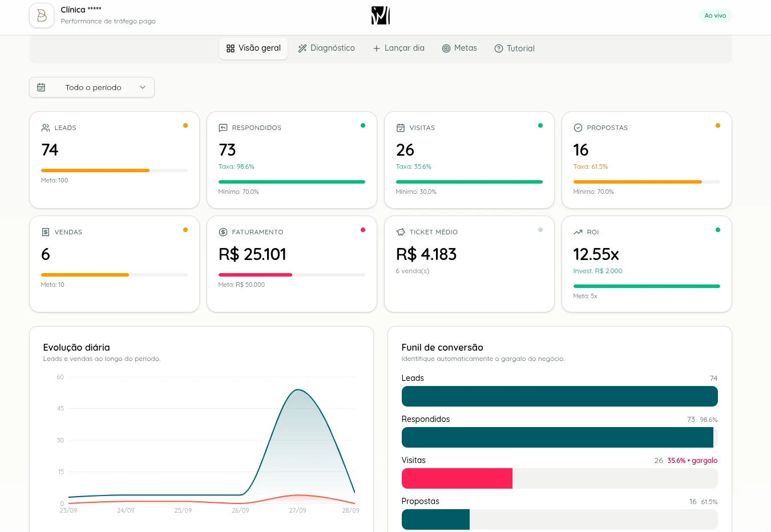
Task: Click the 'Evolução diária' chart title
Action: pos(76,347)
